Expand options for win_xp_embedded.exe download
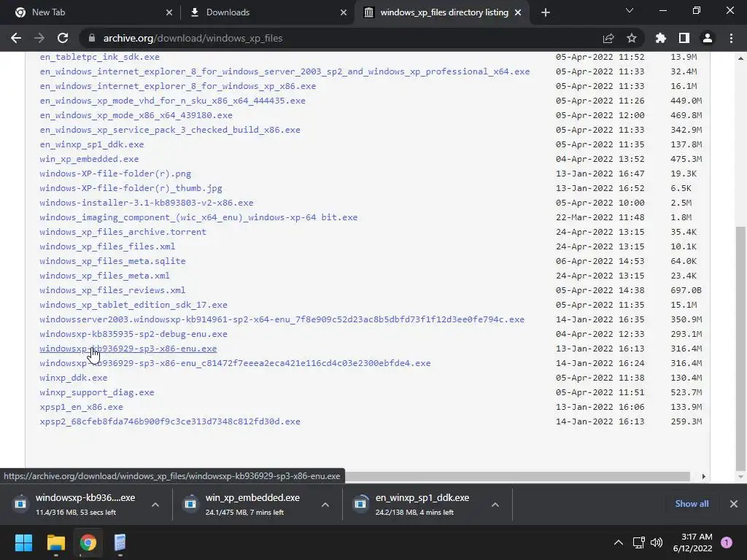 click(x=325, y=505)
